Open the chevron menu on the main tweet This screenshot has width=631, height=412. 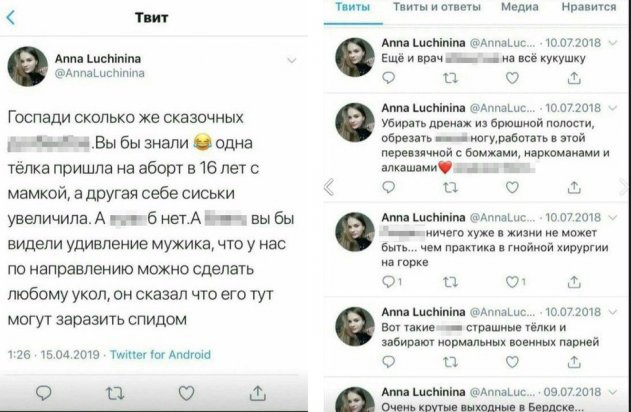tap(291, 60)
